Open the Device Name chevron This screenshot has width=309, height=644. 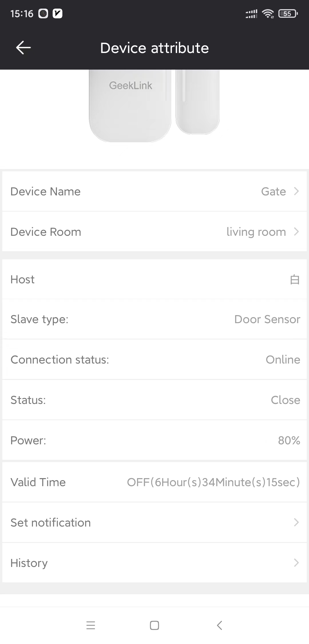(x=296, y=191)
